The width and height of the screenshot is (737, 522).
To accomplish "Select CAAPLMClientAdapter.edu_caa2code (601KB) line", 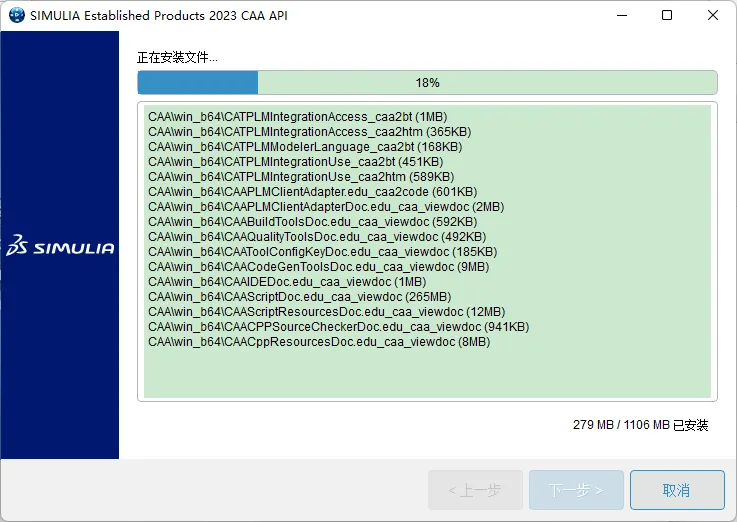I will pyautogui.click(x=313, y=192).
